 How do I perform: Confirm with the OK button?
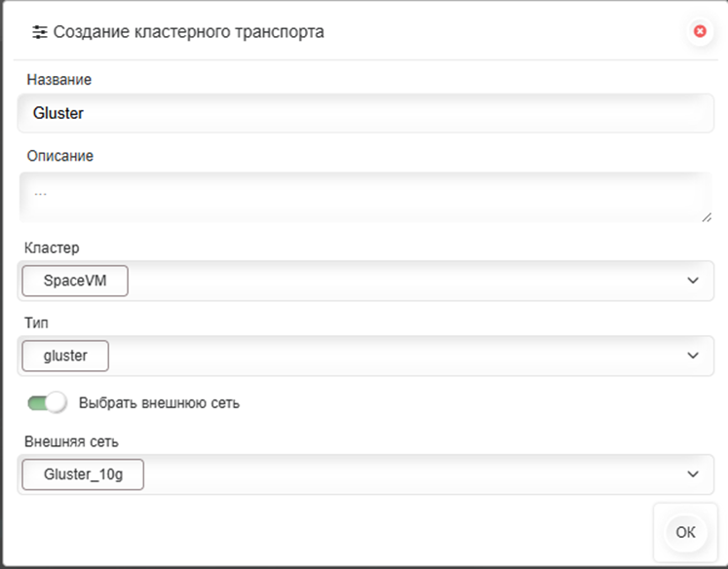685,532
